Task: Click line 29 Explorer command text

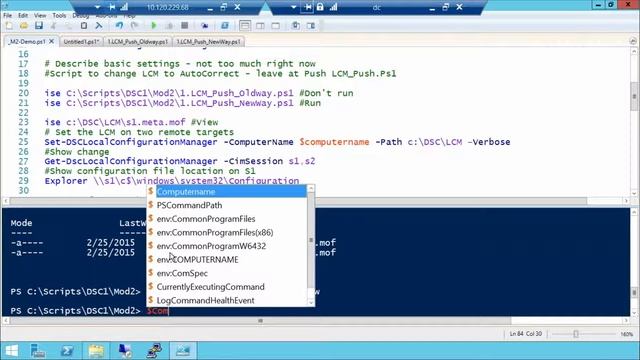Action: pyautogui.click(x=172, y=181)
